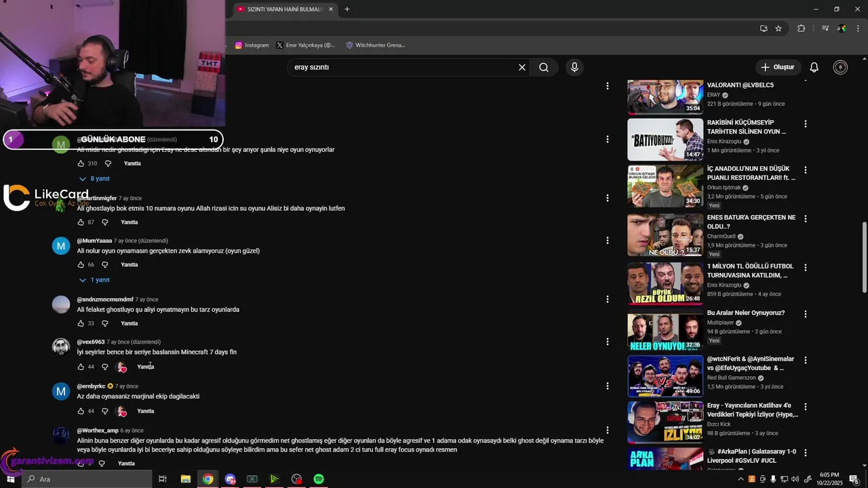Screen dimensions: 868x488
Task: Click the page vertical scrollbar thumb
Action: pyautogui.click(x=864, y=258)
